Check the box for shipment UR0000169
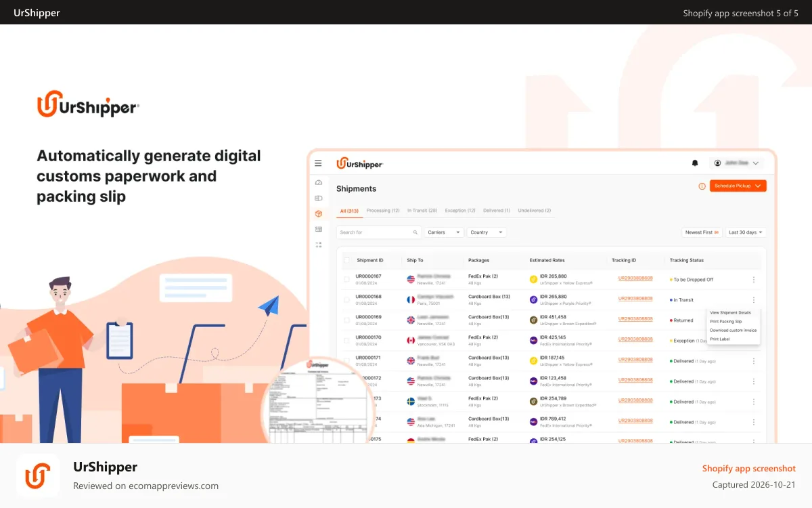Image resolution: width=812 pixels, height=508 pixels. click(347, 320)
